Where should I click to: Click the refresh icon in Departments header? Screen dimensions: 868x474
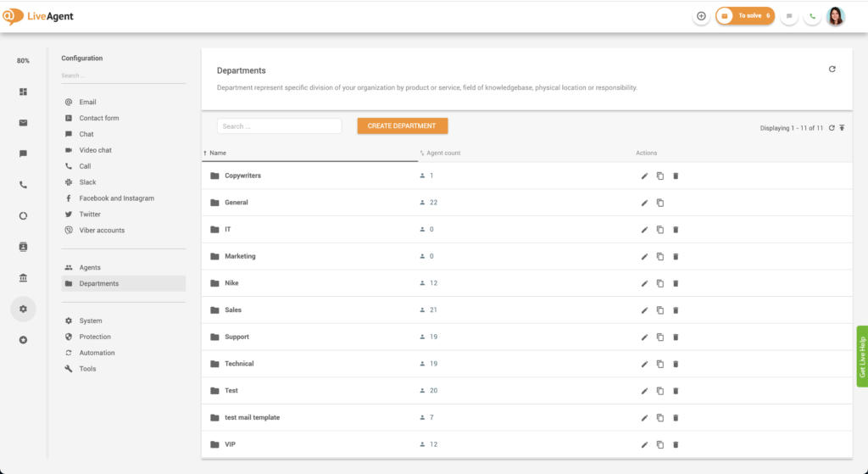tap(832, 70)
